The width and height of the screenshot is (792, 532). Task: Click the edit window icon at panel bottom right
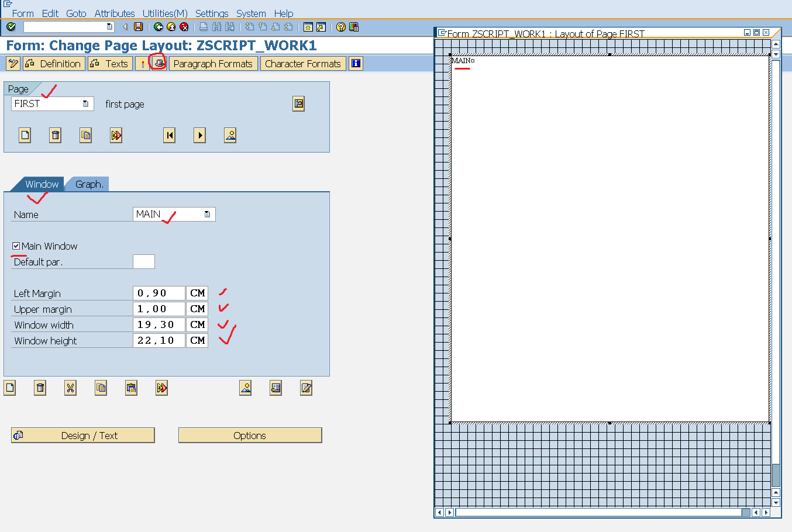pyautogui.click(x=305, y=388)
